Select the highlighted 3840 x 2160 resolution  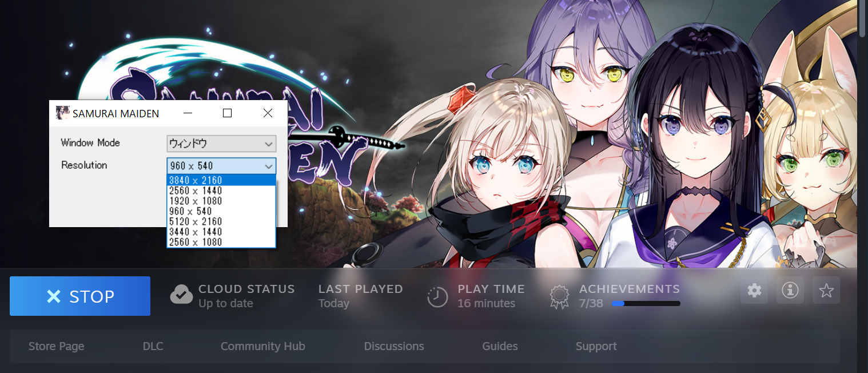[194, 180]
